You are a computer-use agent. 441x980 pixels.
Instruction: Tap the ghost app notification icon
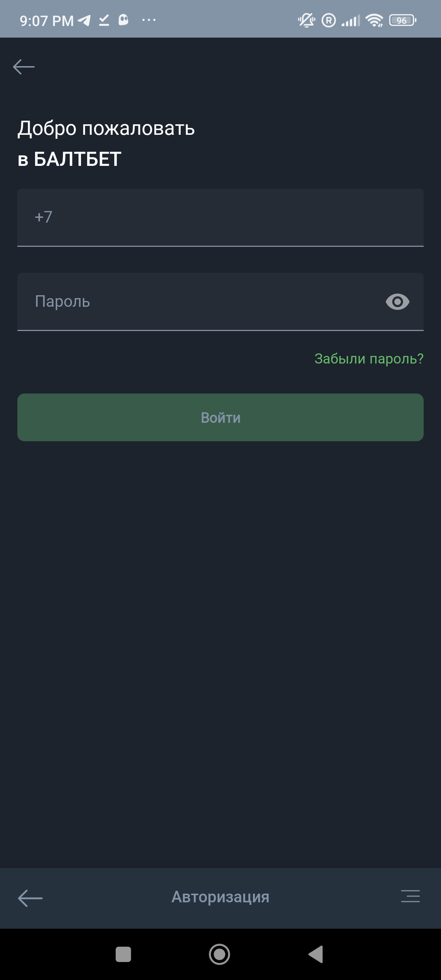pos(123,20)
